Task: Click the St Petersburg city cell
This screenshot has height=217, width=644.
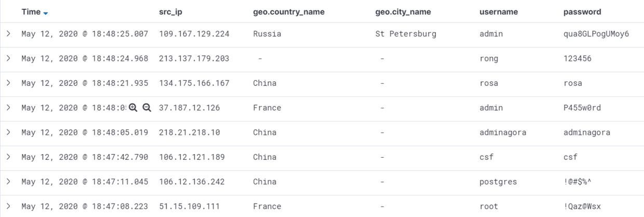Action: [406, 34]
